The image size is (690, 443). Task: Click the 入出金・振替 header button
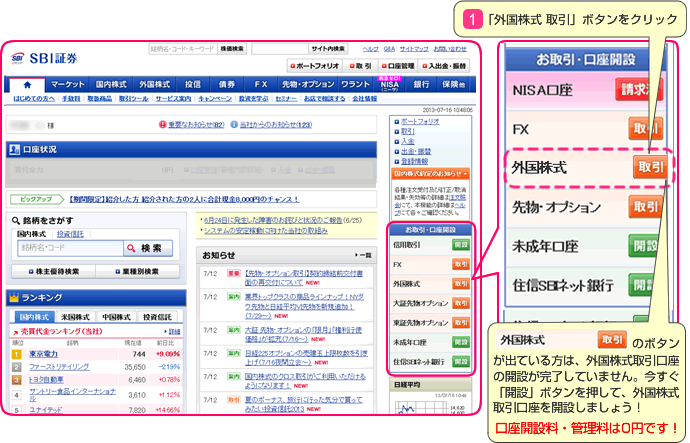pyautogui.click(x=444, y=66)
